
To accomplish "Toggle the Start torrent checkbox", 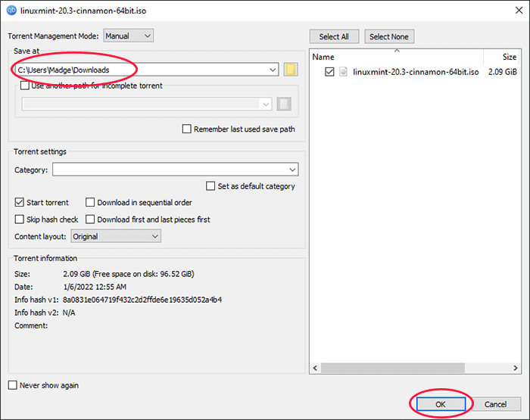I will tap(19, 202).
